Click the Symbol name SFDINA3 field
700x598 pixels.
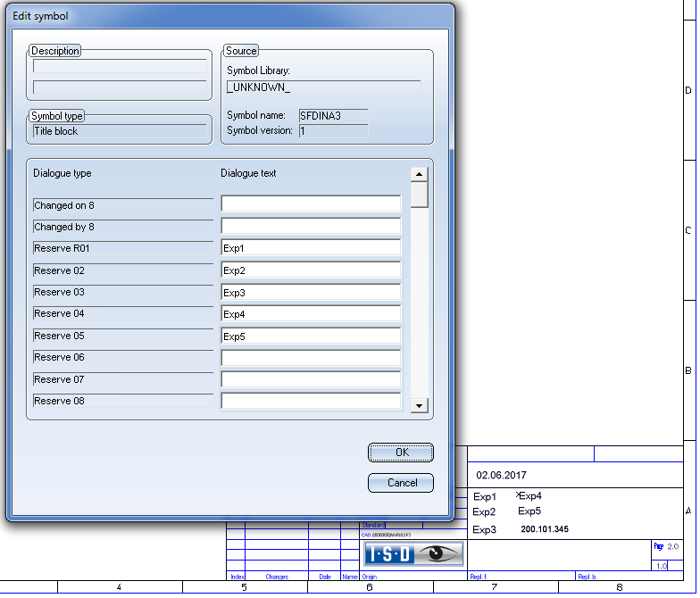click(x=333, y=115)
